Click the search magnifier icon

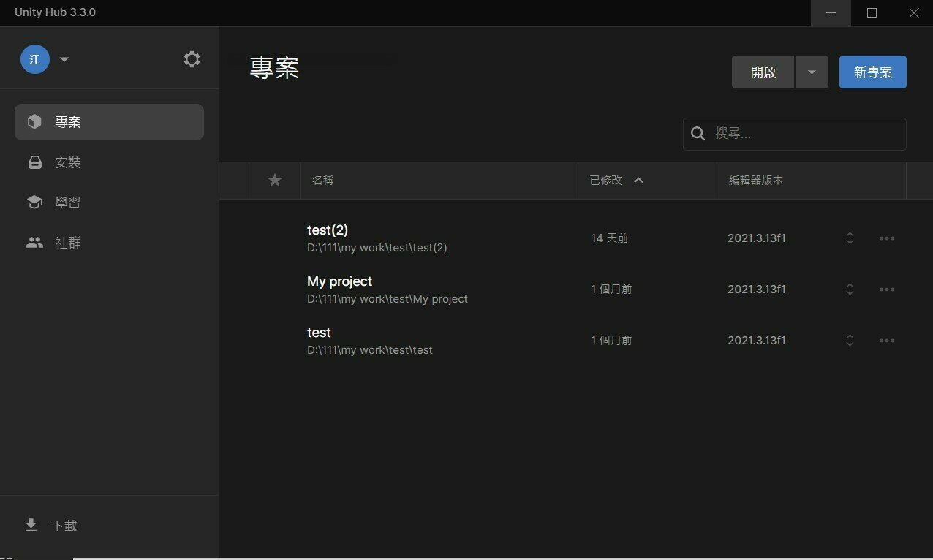(698, 134)
